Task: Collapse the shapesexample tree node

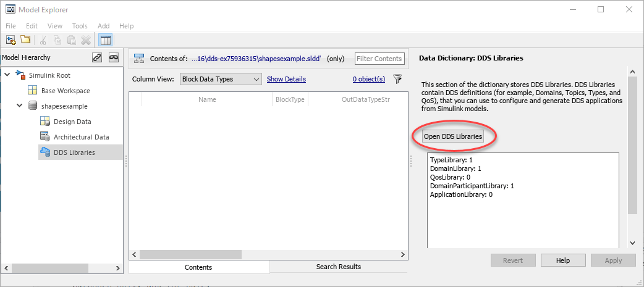Action: pyautogui.click(x=19, y=106)
